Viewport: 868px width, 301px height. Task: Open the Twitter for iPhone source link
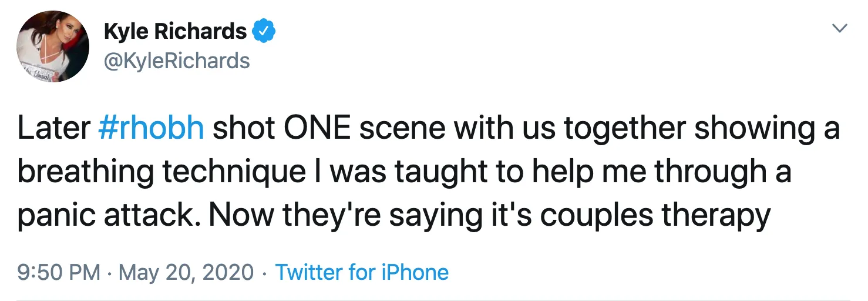click(x=362, y=272)
